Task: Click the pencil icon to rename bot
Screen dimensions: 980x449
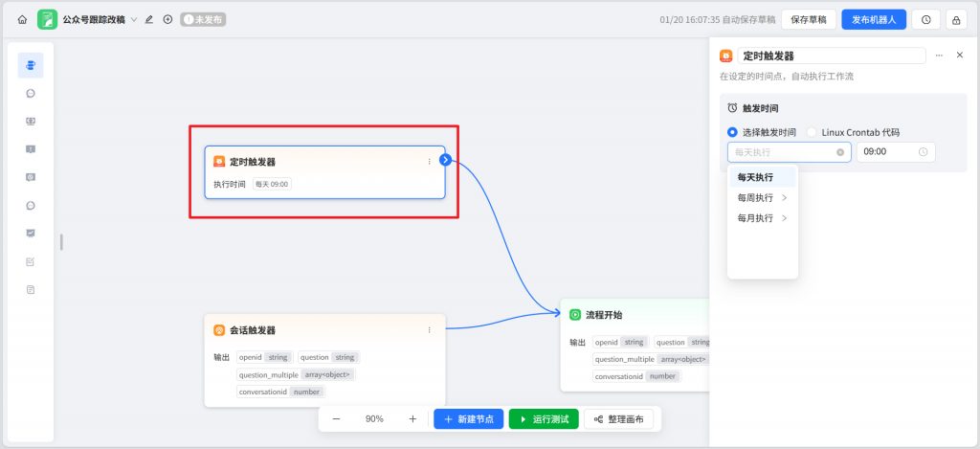Action: 148,19
